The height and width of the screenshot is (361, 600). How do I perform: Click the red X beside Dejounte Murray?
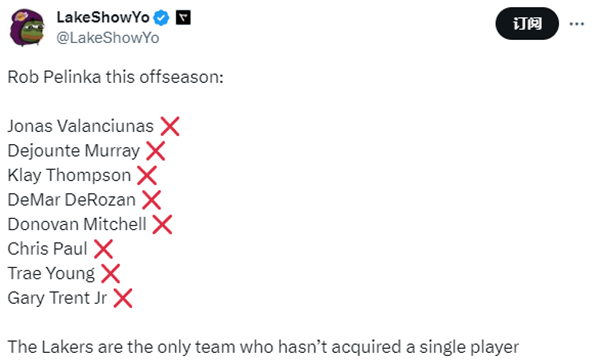point(155,151)
